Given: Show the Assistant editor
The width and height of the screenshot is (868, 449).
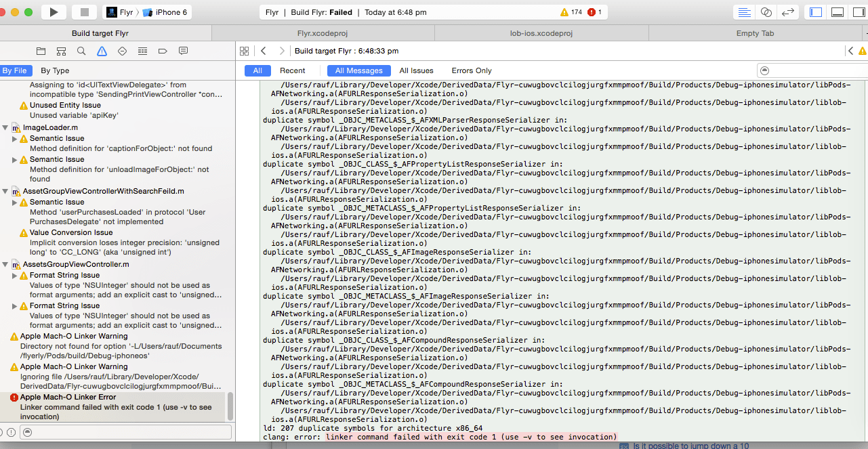Looking at the screenshot, I should (x=766, y=12).
